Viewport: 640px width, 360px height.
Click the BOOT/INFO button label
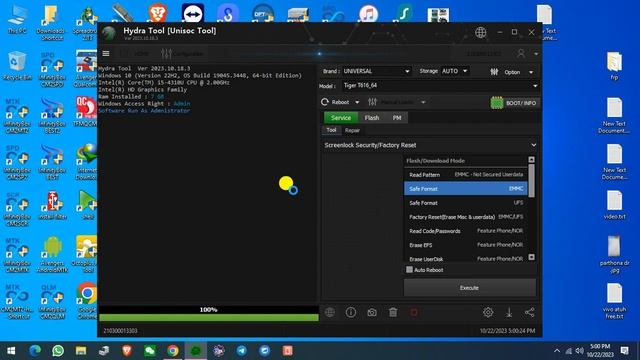tap(521, 103)
